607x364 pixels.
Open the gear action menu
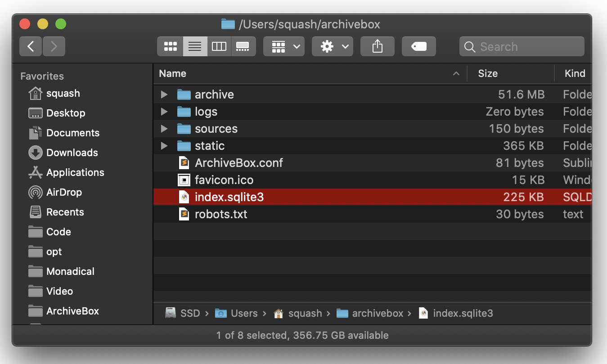click(x=333, y=46)
